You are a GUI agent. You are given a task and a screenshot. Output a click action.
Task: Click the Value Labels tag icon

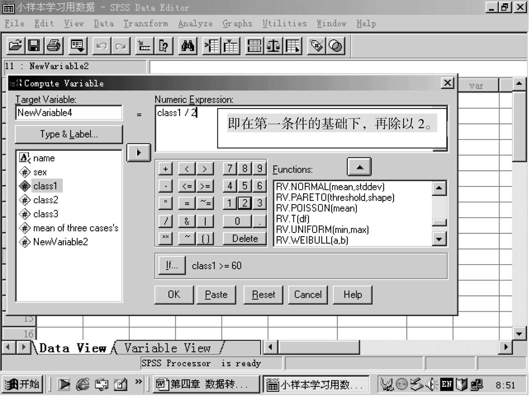[317, 46]
